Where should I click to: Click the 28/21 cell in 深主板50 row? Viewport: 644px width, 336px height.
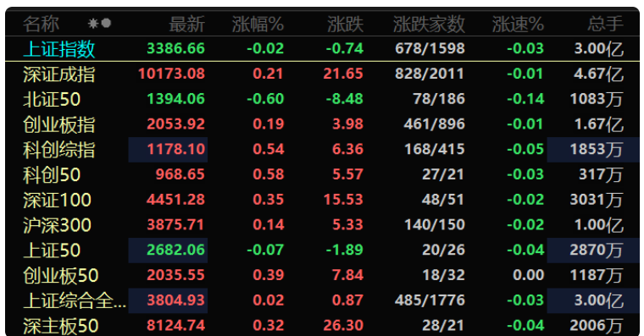pyautogui.click(x=443, y=325)
